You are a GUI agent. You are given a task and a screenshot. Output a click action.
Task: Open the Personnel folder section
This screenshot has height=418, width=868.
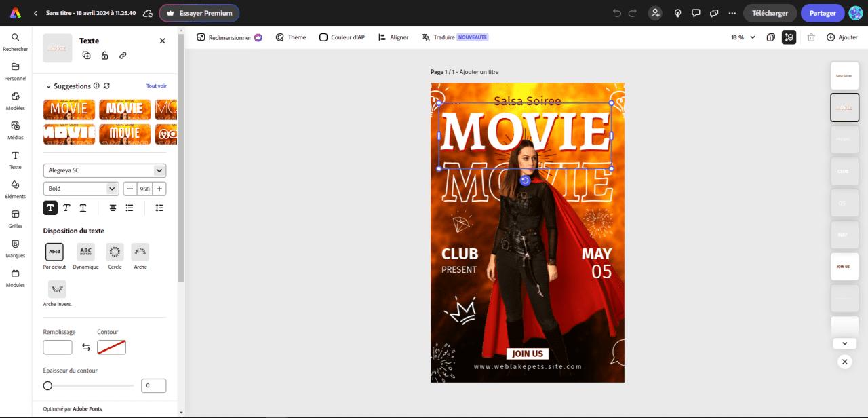15,71
